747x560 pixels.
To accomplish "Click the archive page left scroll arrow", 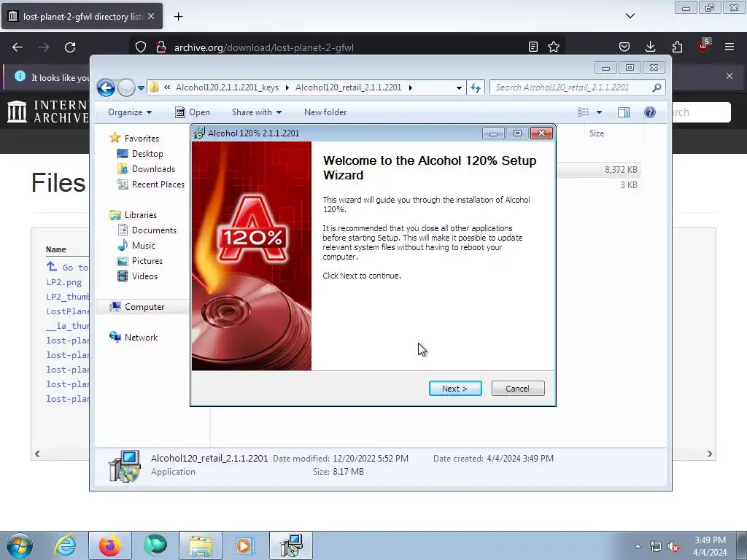I will (37, 454).
